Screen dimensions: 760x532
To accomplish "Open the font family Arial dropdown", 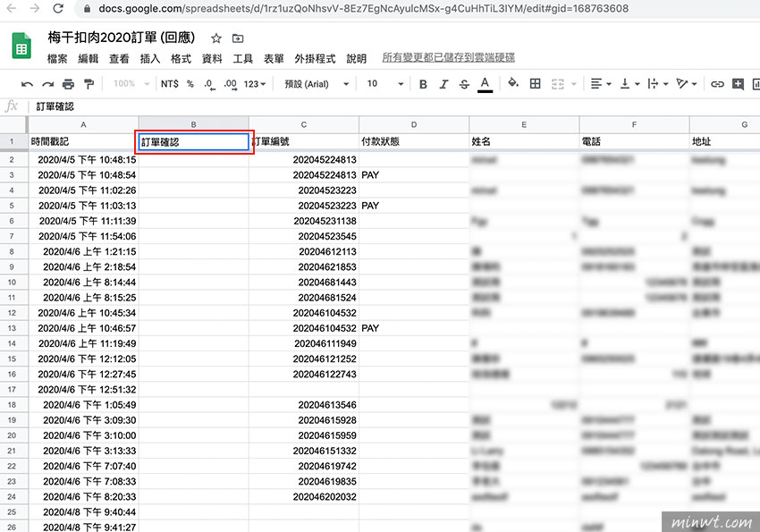I will pyautogui.click(x=317, y=84).
